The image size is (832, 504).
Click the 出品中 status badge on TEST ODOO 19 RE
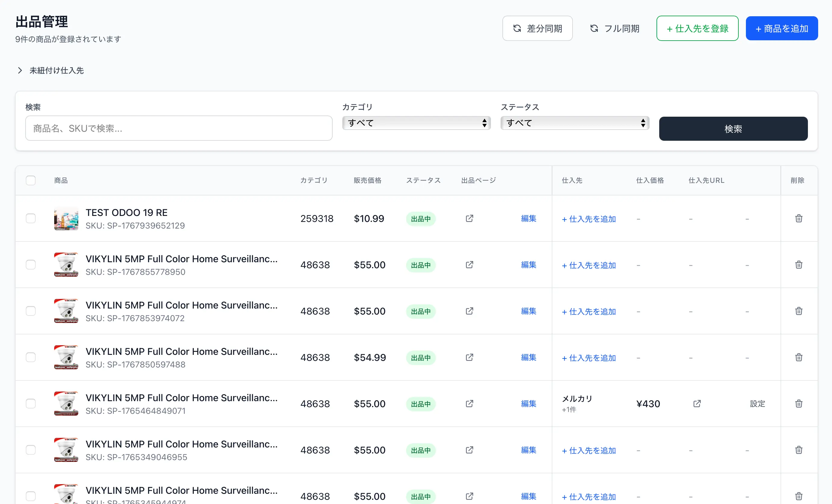tap(421, 218)
